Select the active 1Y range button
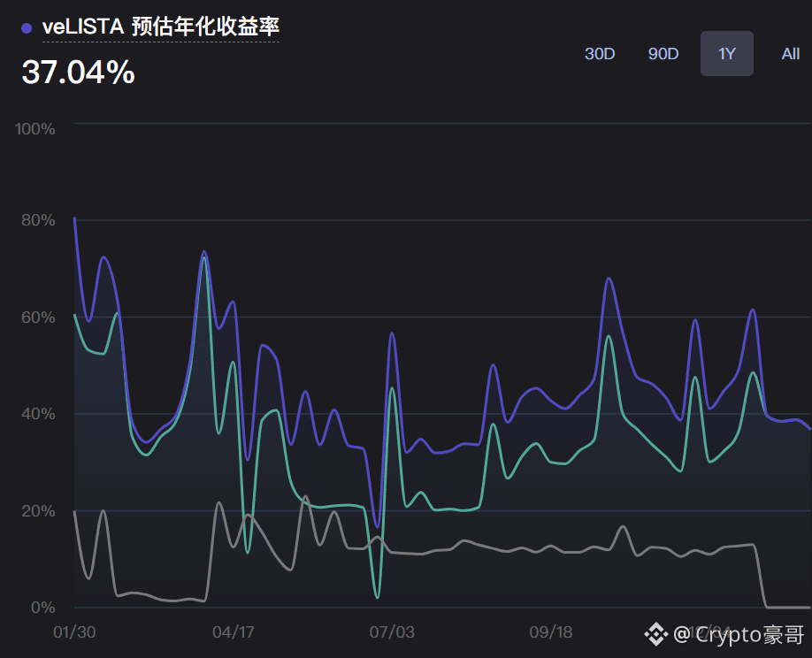Viewport: 812px width, 658px height. [726, 54]
